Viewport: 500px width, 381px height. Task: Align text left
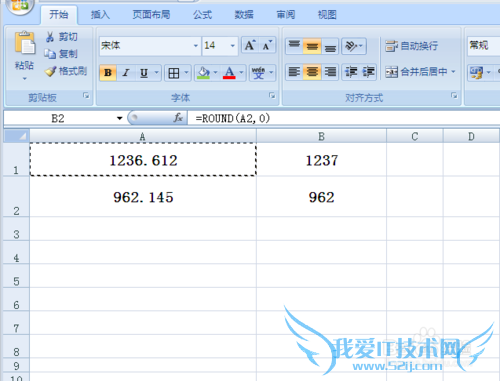(x=294, y=72)
